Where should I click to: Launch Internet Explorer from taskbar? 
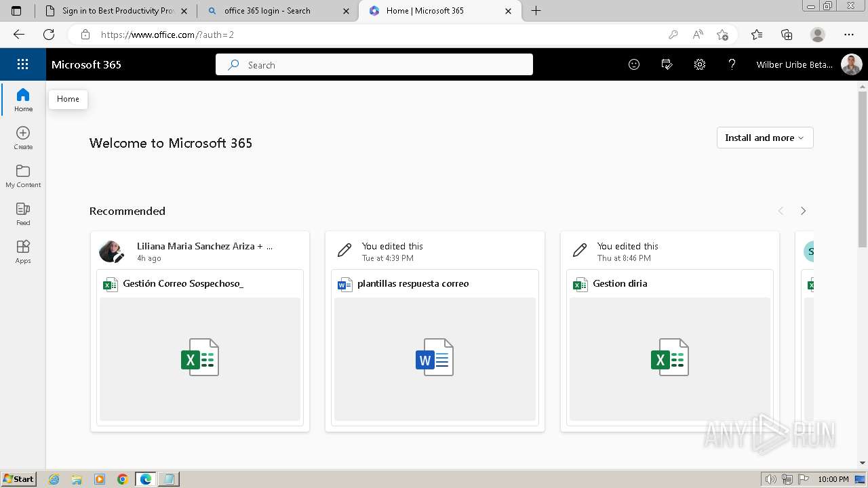[x=54, y=479]
